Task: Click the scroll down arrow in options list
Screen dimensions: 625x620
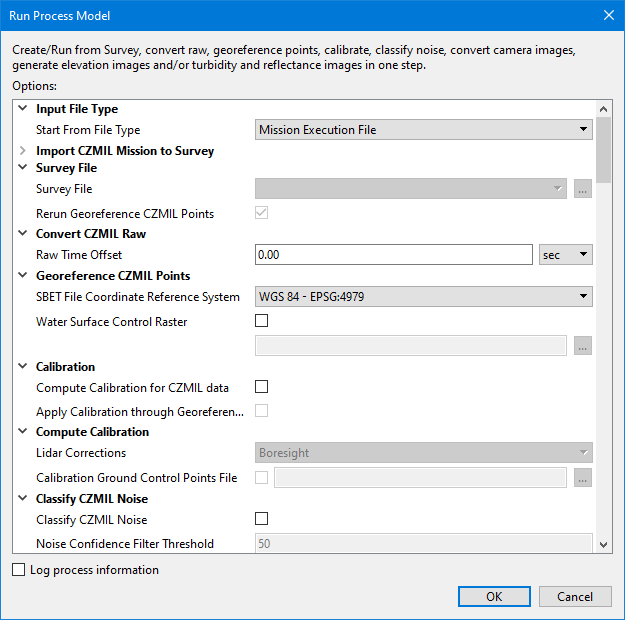Action: [603, 544]
